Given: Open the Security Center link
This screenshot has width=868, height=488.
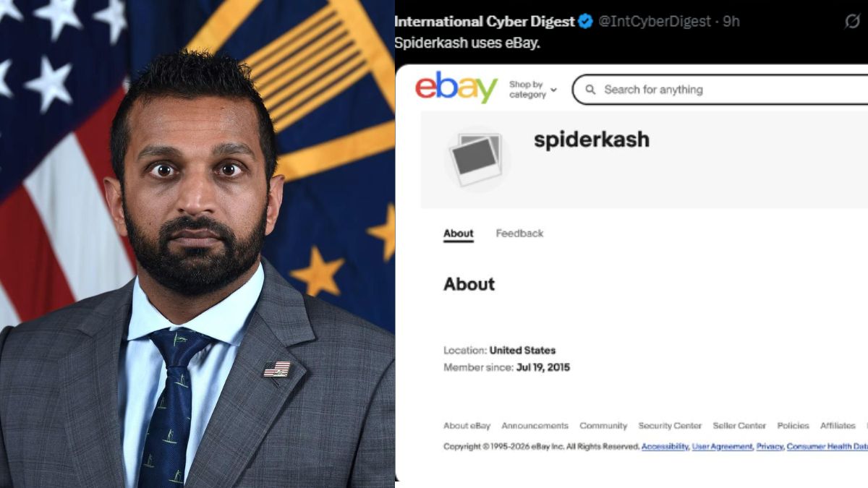Looking at the screenshot, I should [x=670, y=426].
